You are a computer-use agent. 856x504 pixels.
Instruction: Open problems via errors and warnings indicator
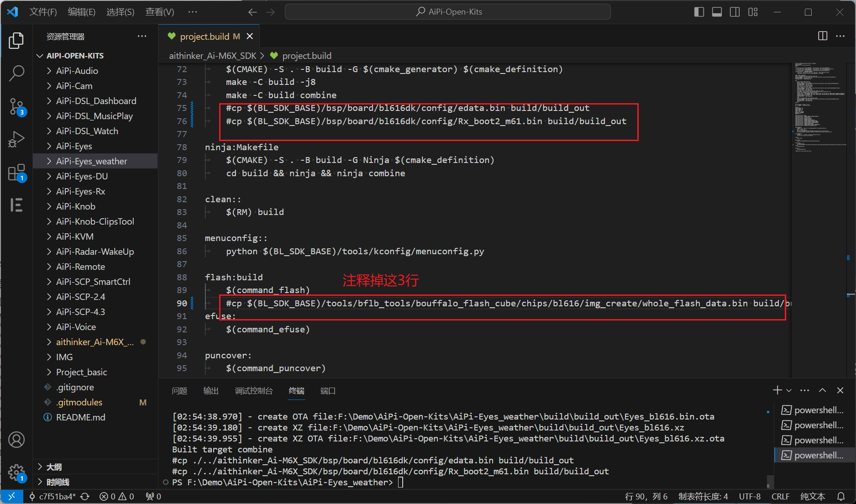[117, 496]
